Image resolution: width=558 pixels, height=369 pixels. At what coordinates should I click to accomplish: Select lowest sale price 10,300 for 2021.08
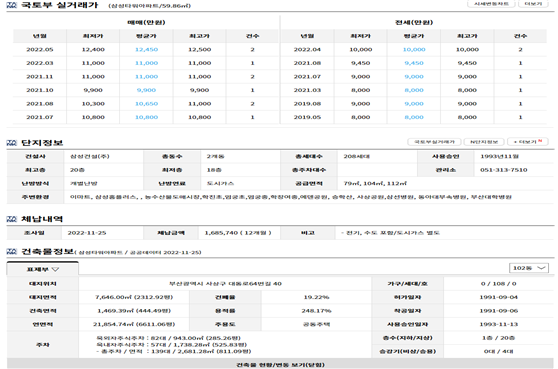tap(93, 104)
